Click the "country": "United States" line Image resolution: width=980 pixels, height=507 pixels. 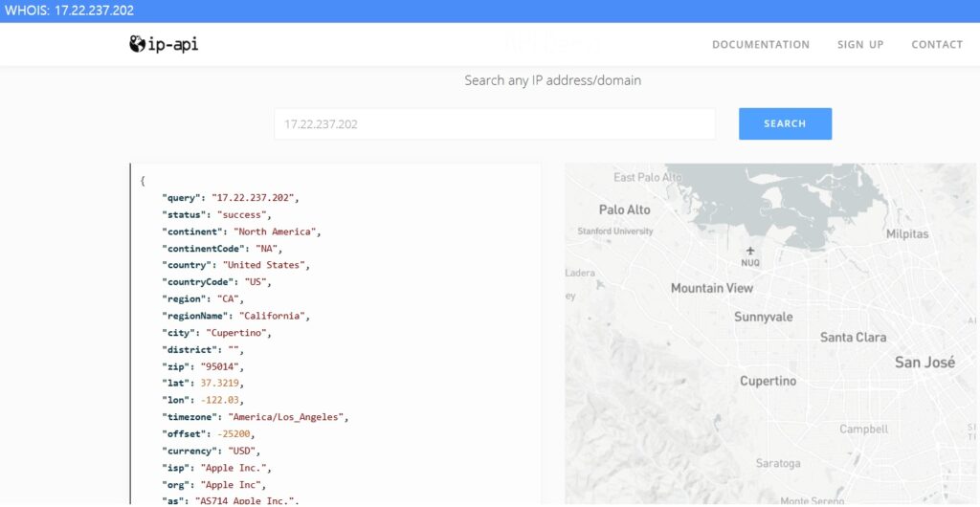click(x=235, y=265)
